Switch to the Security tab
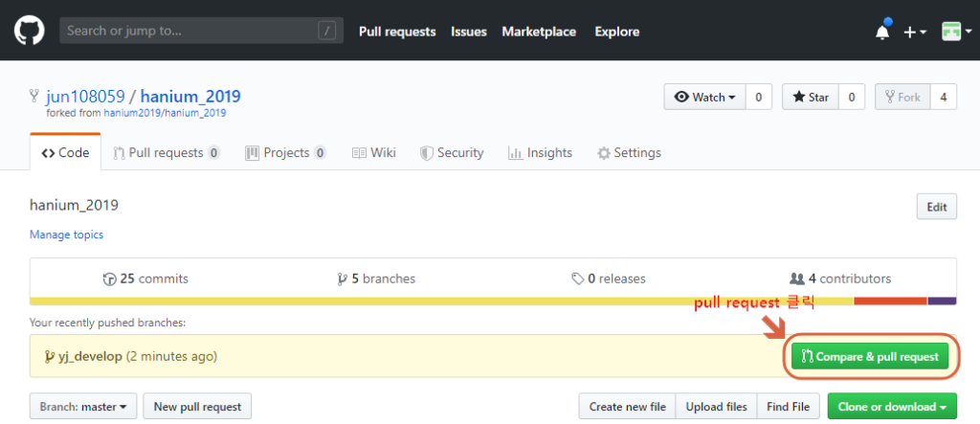Viewport: 980px width, 424px height. tap(452, 152)
